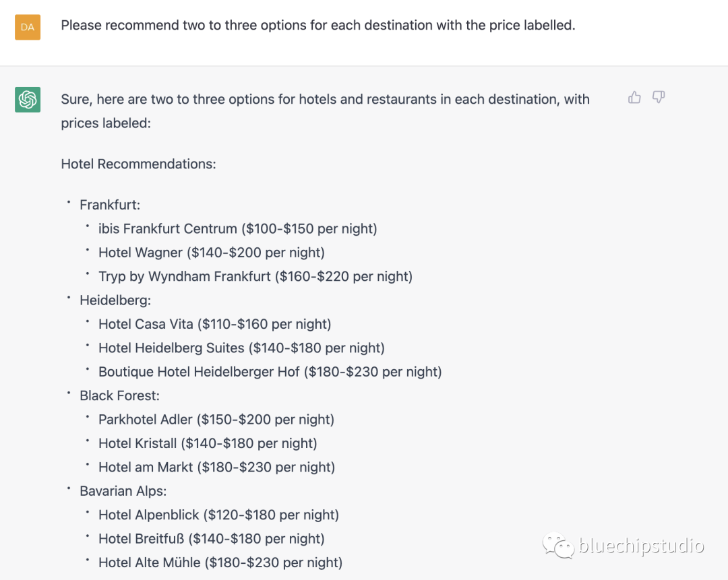Viewport: 728px width, 580px height.
Task: Click the Black Forest list heading
Action: click(119, 395)
